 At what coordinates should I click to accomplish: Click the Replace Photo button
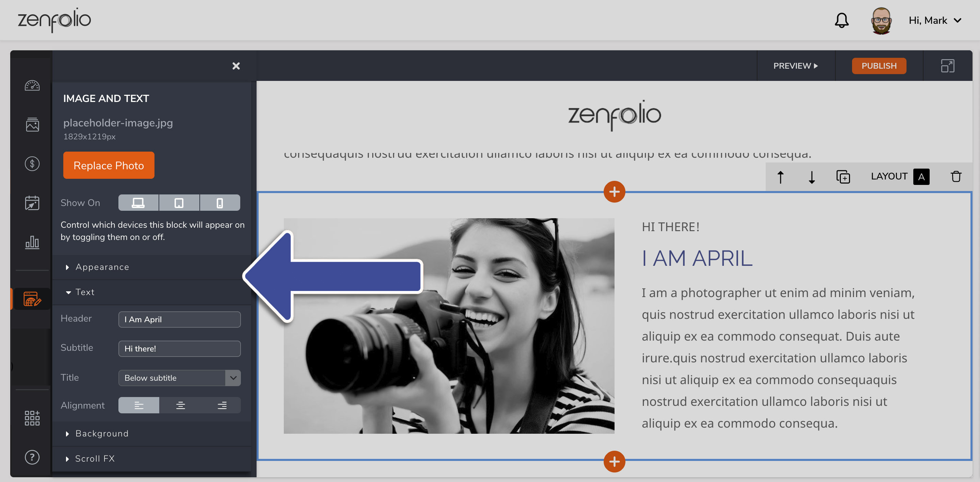109,165
